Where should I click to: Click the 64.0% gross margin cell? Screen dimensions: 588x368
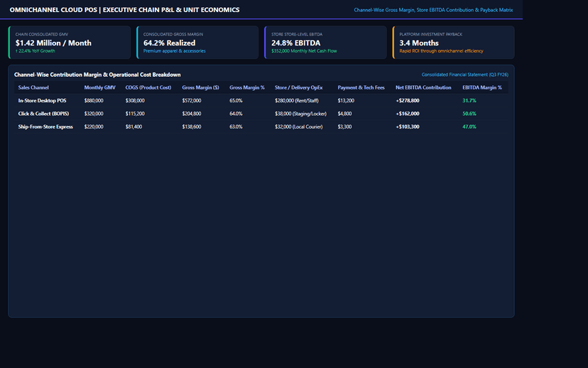236,114
